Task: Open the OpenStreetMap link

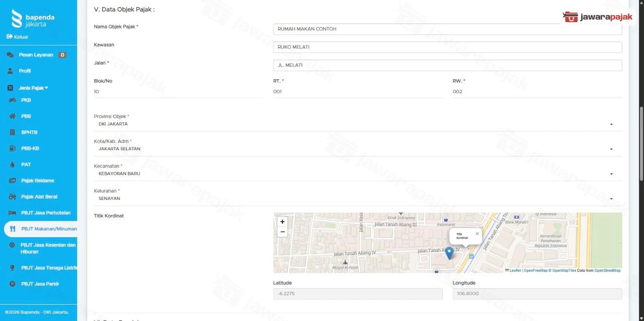Action: (607, 271)
